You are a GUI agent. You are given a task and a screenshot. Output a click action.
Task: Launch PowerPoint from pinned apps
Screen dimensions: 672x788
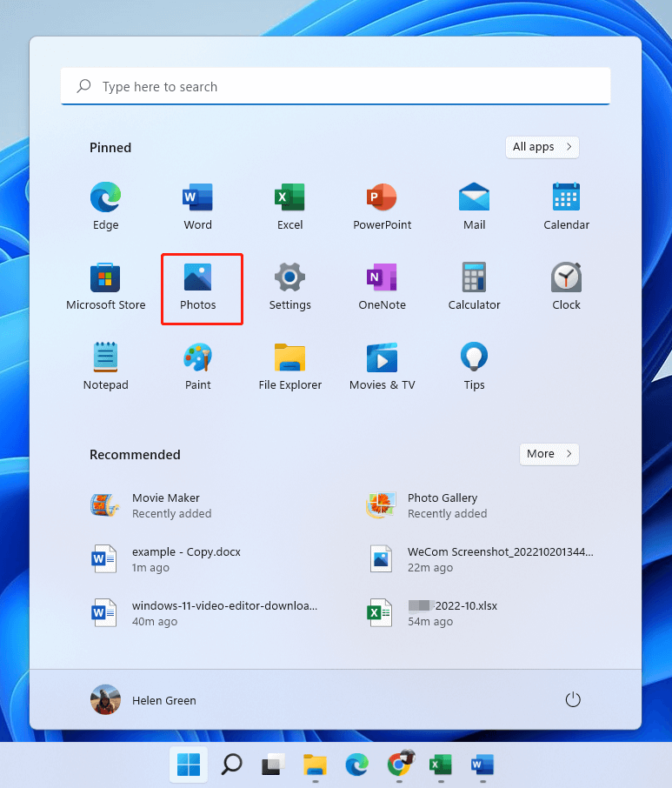[x=383, y=205]
